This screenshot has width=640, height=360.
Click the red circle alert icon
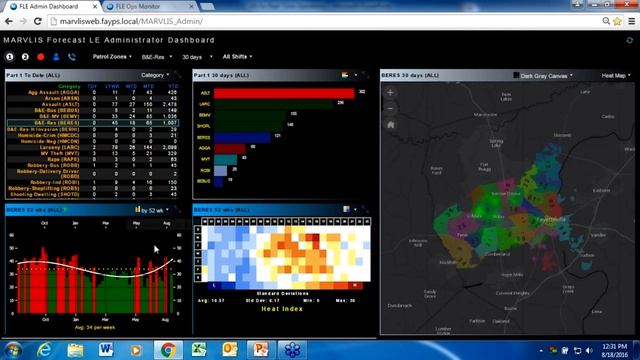pyautogui.click(x=40, y=57)
